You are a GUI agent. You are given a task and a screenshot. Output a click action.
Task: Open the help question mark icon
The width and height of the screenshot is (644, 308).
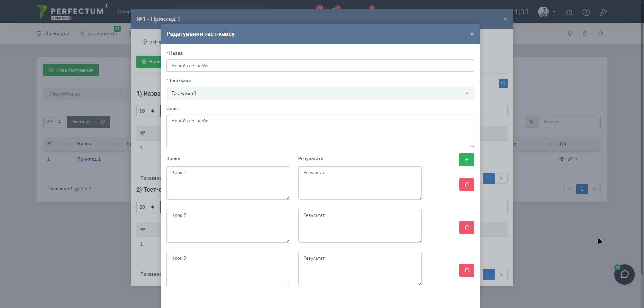click(x=586, y=12)
